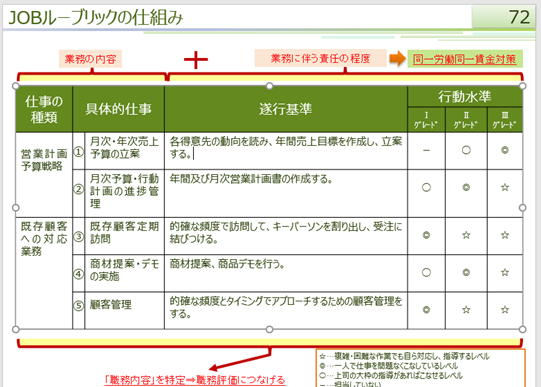Click grade Ⅱ ☆ in the 顧客管理 row
This screenshot has width=541, height=387.
point(466,310)
